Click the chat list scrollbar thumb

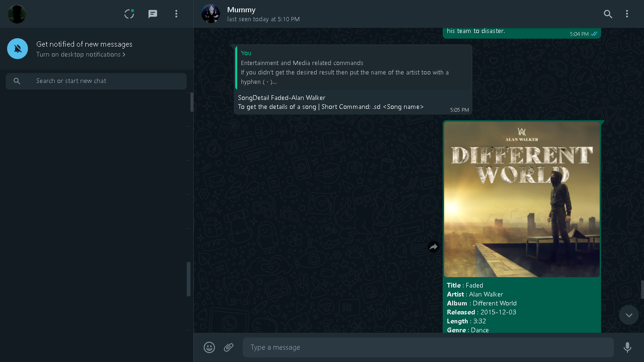(x=189, y=279)
